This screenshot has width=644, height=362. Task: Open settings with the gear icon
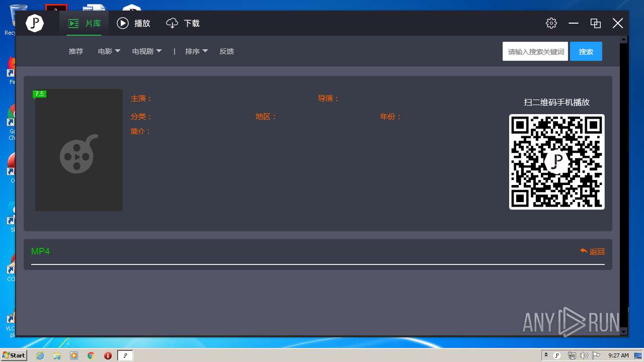(551, 23)
